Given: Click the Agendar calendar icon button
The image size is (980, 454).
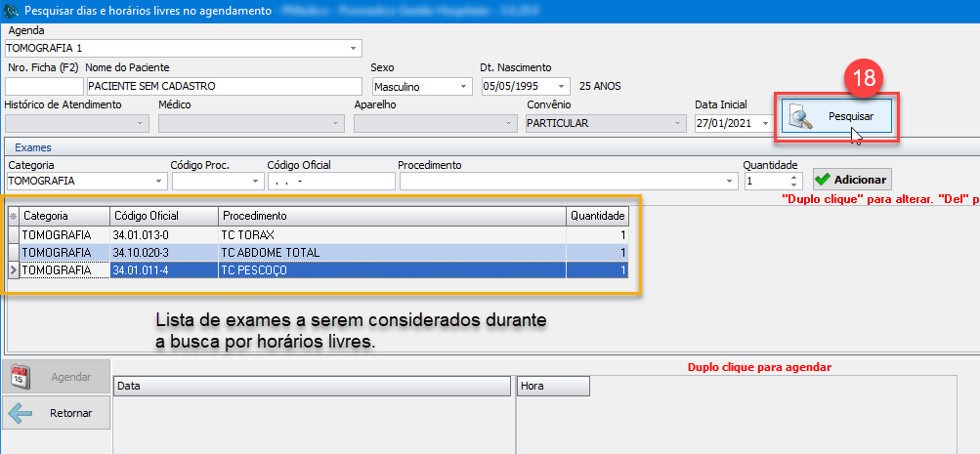Looking at the screenshot, I should coord(57,377).
